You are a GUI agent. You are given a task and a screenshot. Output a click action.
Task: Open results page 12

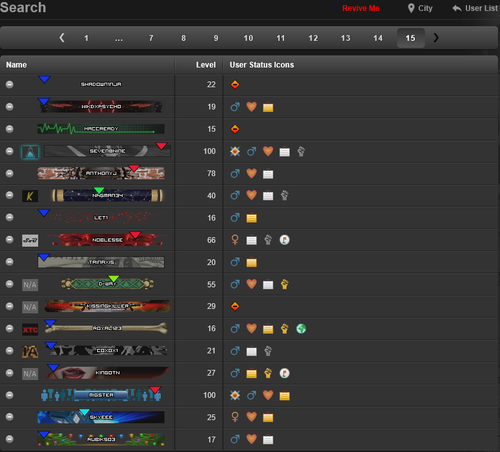coord(313,38)
